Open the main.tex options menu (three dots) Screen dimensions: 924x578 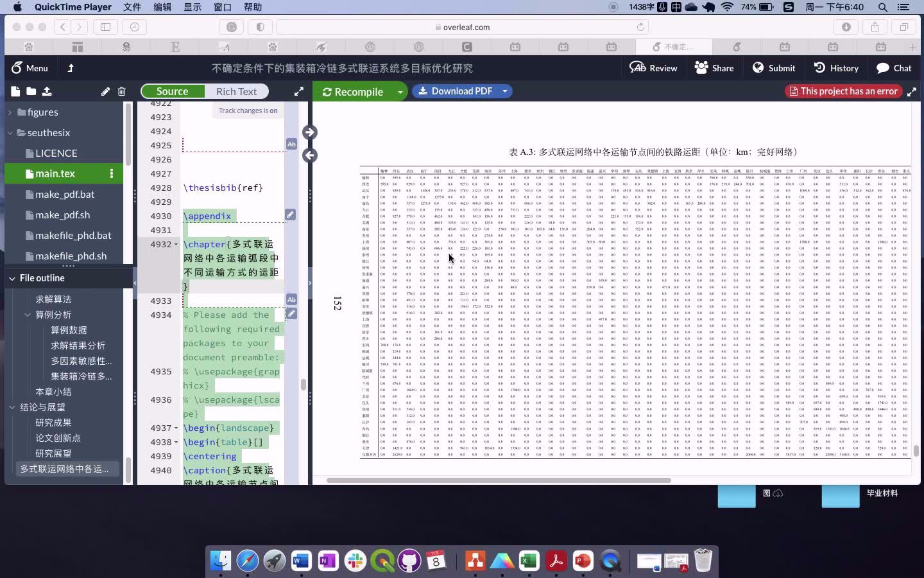point(112,173)
